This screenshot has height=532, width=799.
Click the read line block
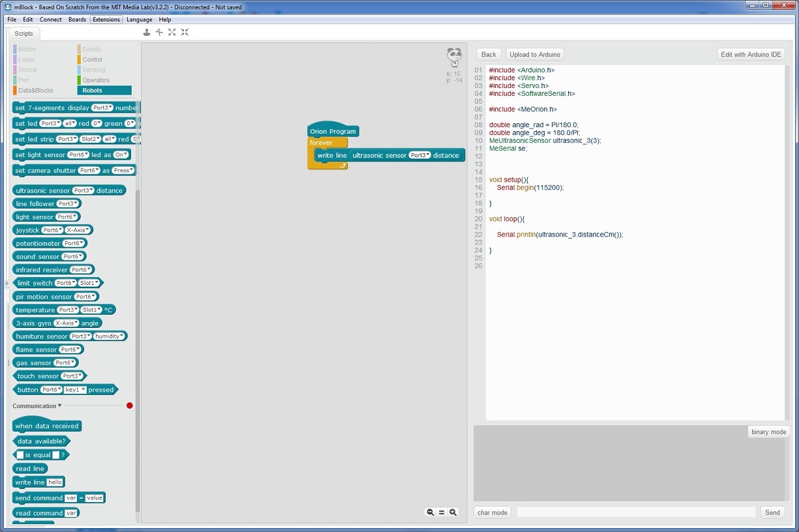pyautogui.click(x=30, y=469)
